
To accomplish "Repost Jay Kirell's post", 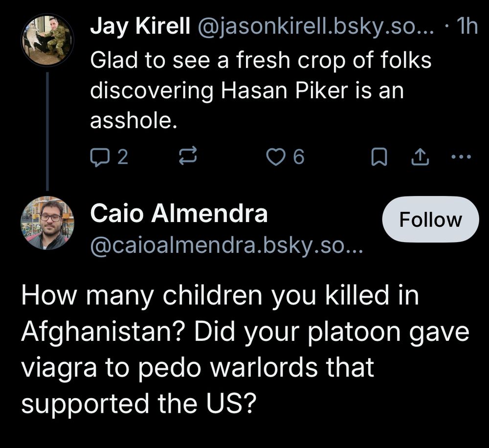I will click(x=188, y=157).
